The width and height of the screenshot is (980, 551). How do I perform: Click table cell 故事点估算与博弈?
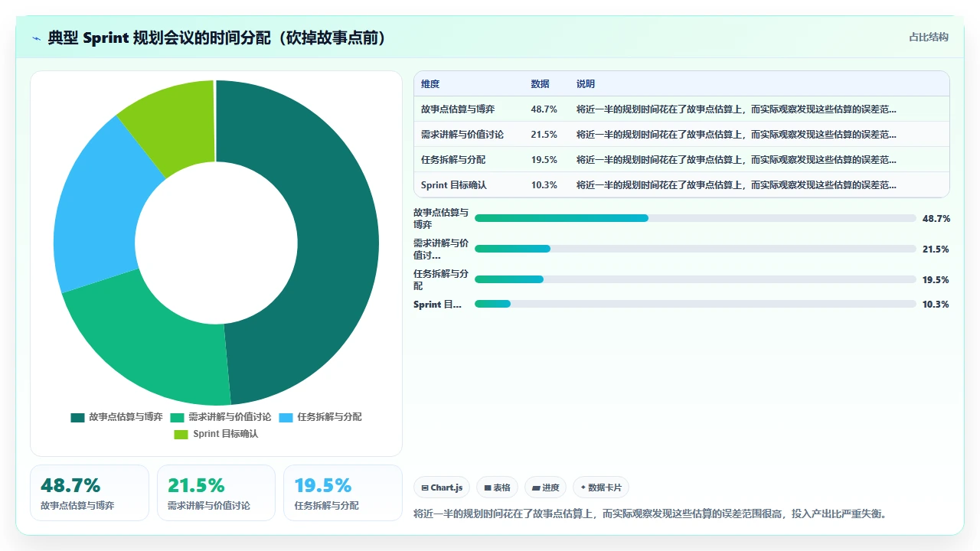458,109
